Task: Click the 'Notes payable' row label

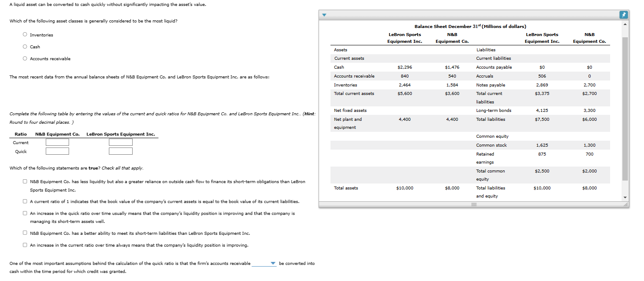Action: pos(491,85)
